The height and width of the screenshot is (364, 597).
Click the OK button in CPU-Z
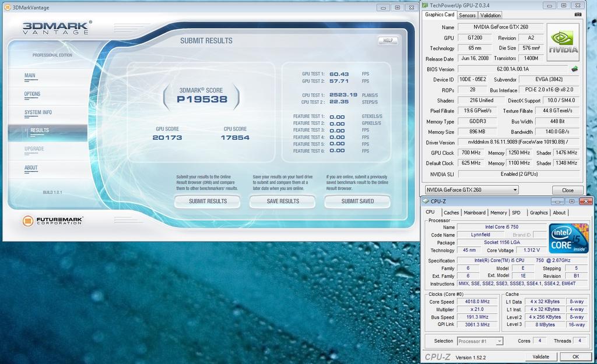tap(575, 357)
